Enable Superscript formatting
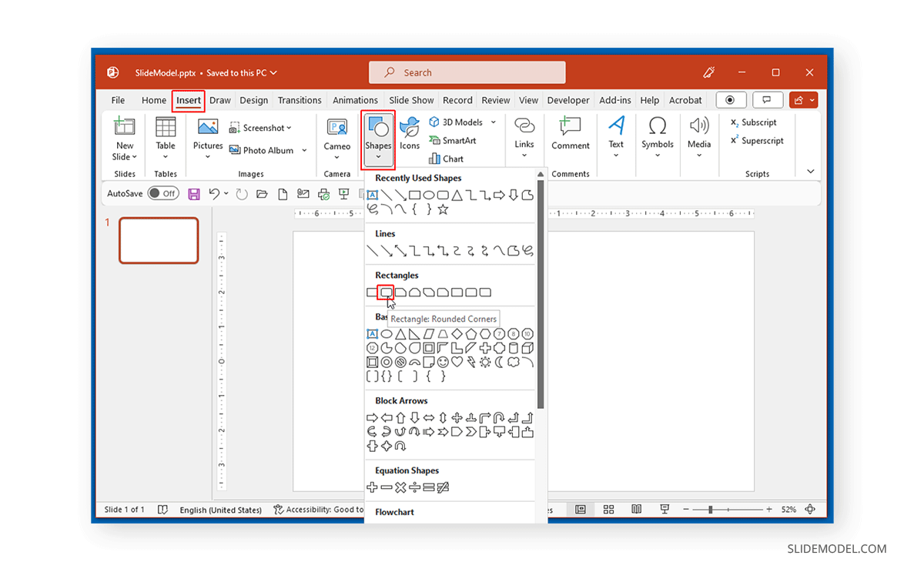Image resolution: width=924 pixels, height=572 pixels. [756, 140]
